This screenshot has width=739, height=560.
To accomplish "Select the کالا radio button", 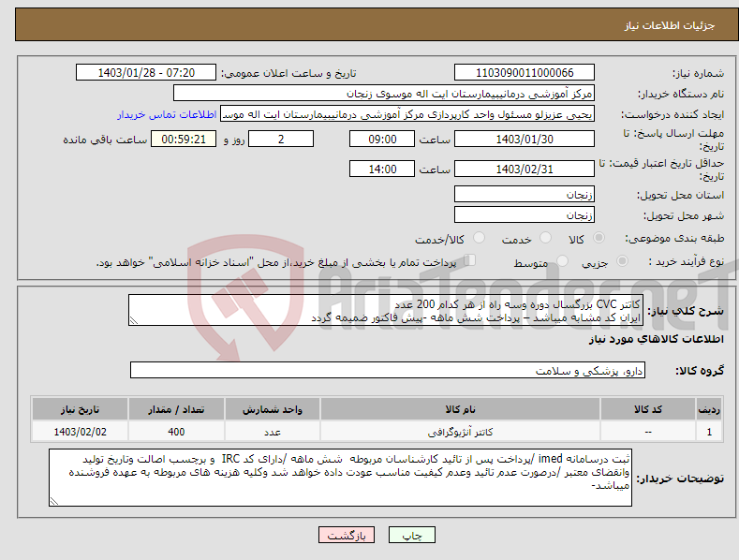I will pos(599,238).
